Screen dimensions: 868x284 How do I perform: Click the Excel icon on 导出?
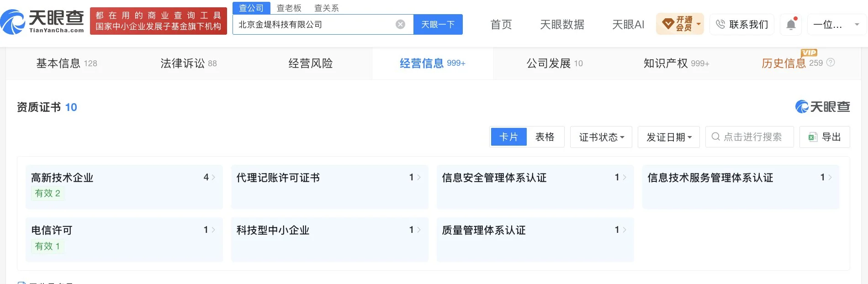click(813, 137)
